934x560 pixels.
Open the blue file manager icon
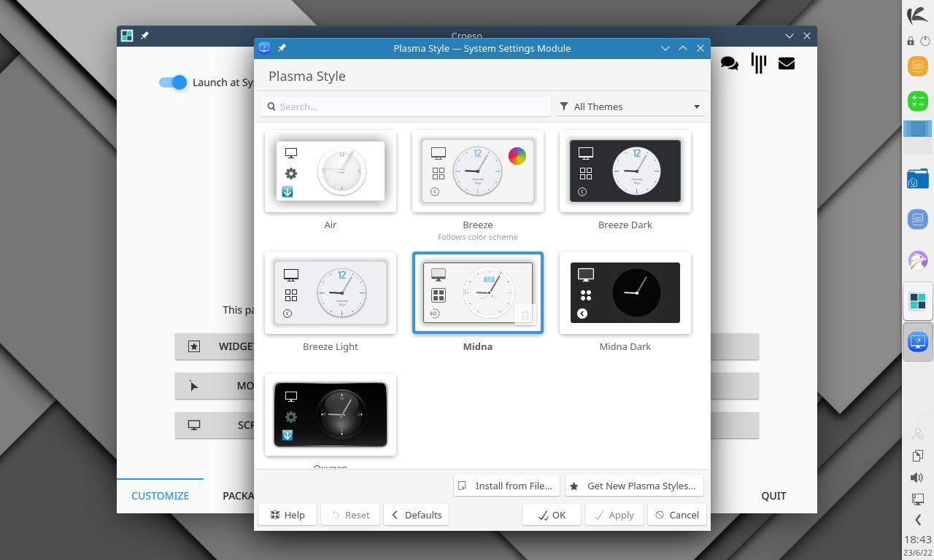(918, 178)
